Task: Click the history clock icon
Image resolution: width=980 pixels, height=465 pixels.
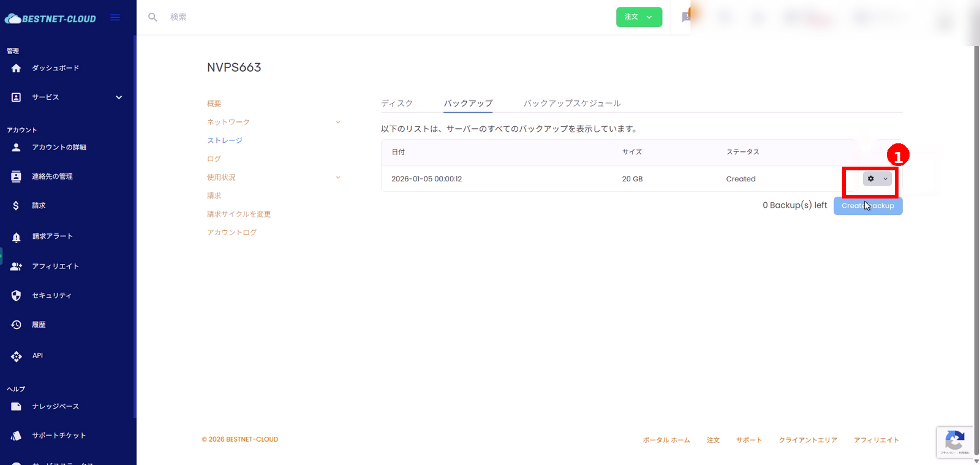Action: coord(17,325)
